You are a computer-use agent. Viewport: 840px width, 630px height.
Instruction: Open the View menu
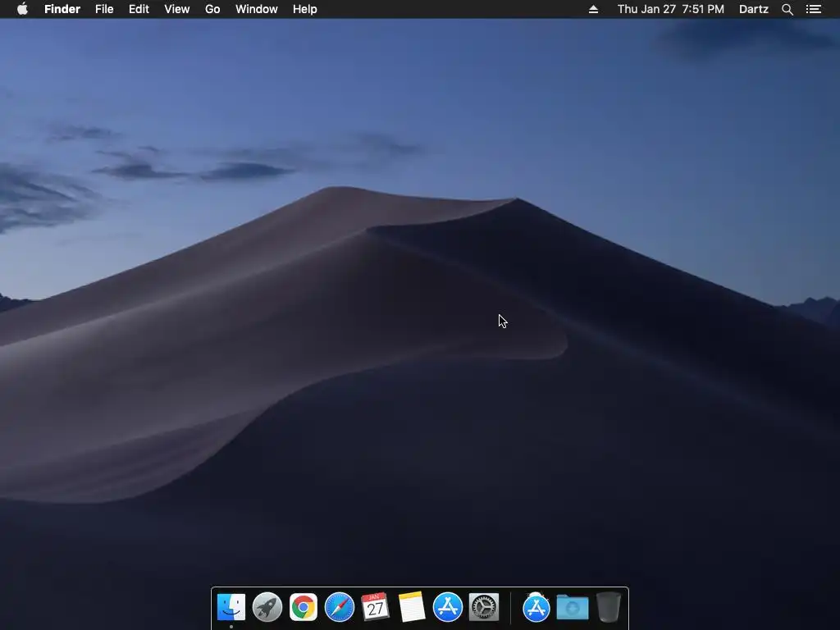click(177, 9)
